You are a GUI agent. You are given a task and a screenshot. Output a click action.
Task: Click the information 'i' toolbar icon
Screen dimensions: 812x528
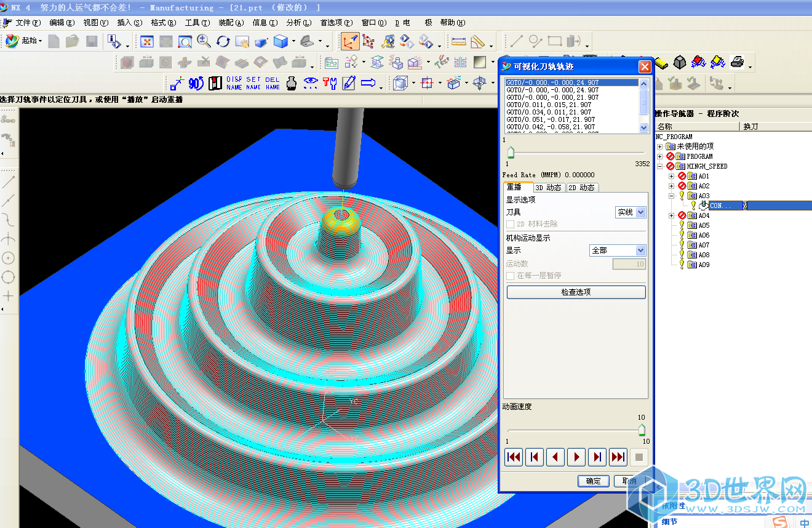coord(114,42)
